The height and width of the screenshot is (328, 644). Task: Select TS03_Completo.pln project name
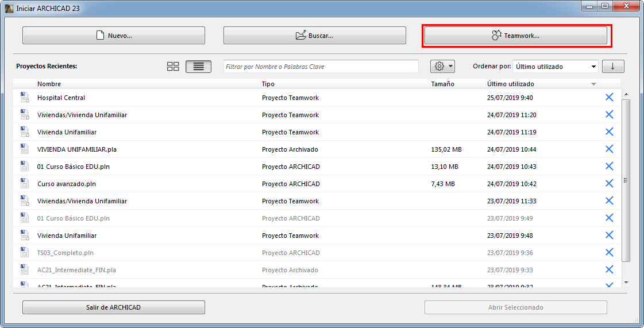click(x=65, y=253)
